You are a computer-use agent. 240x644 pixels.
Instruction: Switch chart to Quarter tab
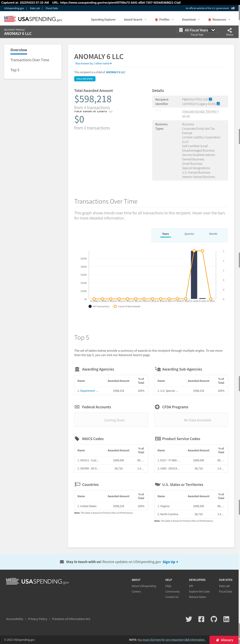click(x=189, y=234)
